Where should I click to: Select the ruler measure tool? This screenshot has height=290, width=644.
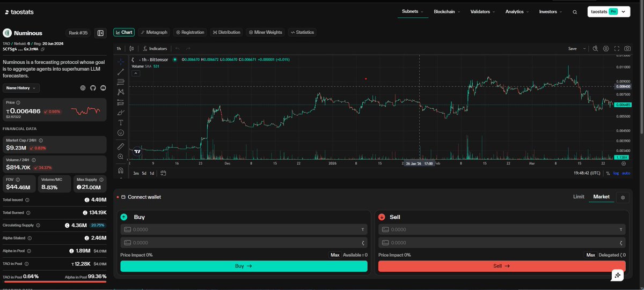(121, 146)
